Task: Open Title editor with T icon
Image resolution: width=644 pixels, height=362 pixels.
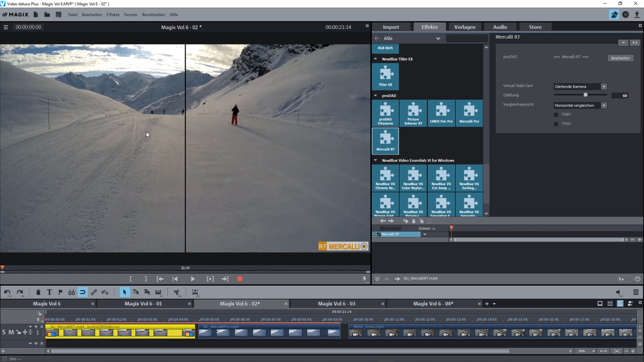Action: pos(49,292)
